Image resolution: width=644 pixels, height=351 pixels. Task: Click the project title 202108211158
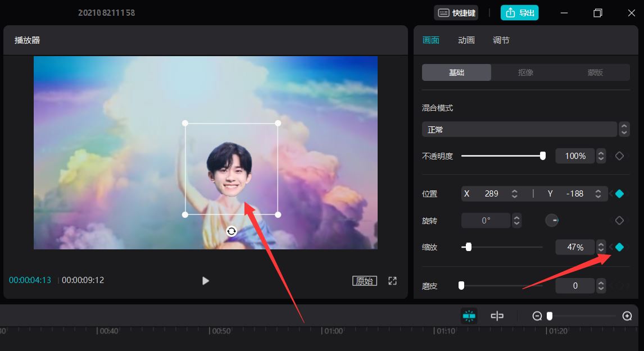click(x=106, y=13)
